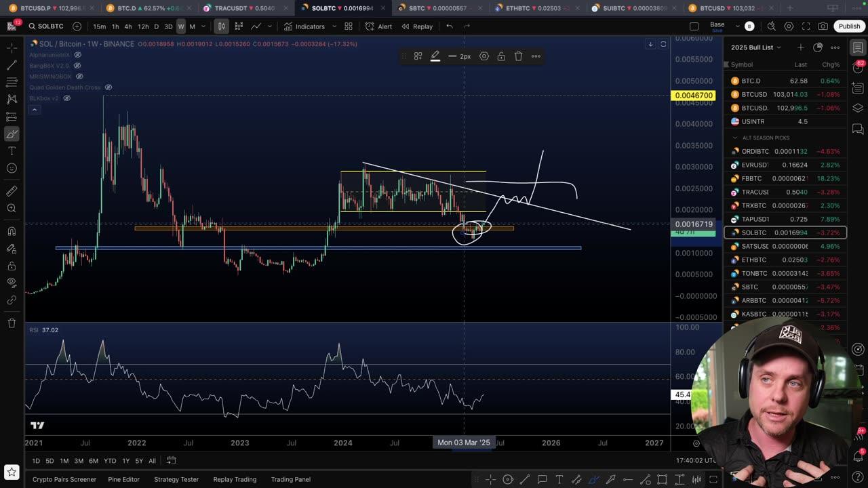Toggle visibility of Quad Golden Death Cross
Viewport: 868px width, 488px height.
tap(108, 87)
